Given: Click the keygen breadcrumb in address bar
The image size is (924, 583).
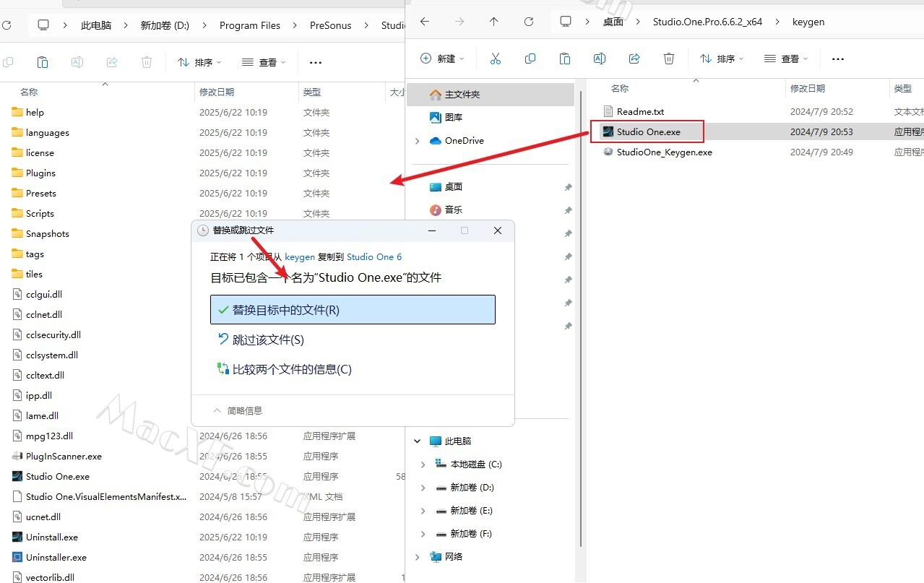Looking at the screenshot, I should coord(808,22).
